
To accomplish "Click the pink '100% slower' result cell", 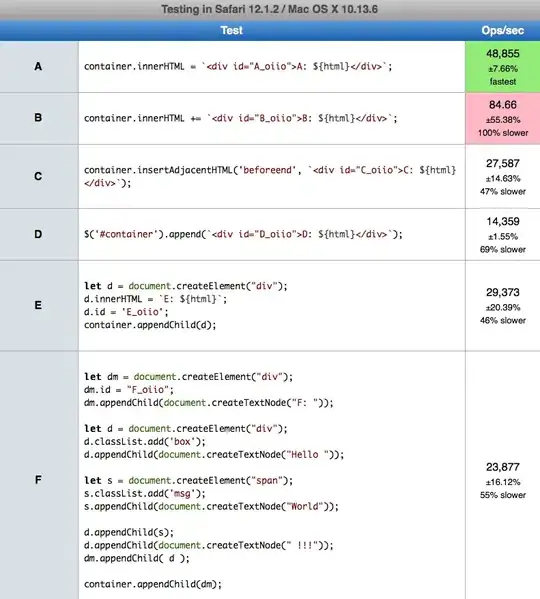I will [503, 118].
